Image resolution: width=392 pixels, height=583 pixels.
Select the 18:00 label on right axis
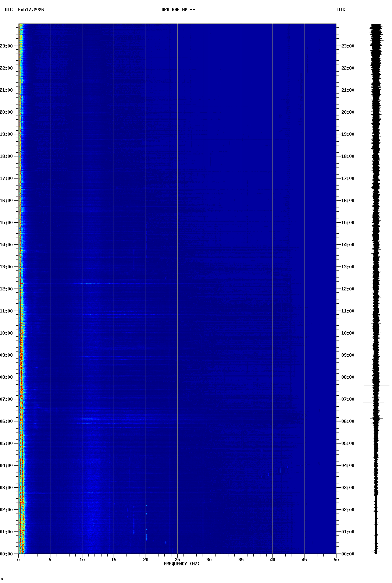(x=348, y=156)
